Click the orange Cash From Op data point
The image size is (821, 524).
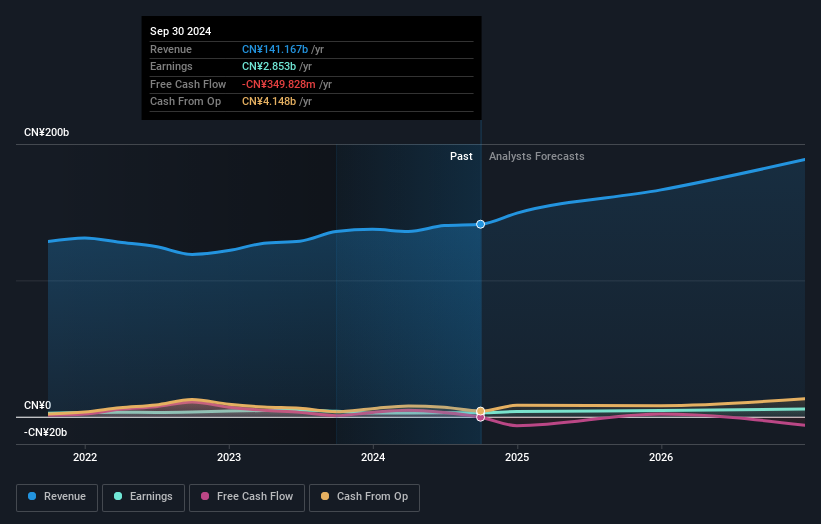pos(480,411)
